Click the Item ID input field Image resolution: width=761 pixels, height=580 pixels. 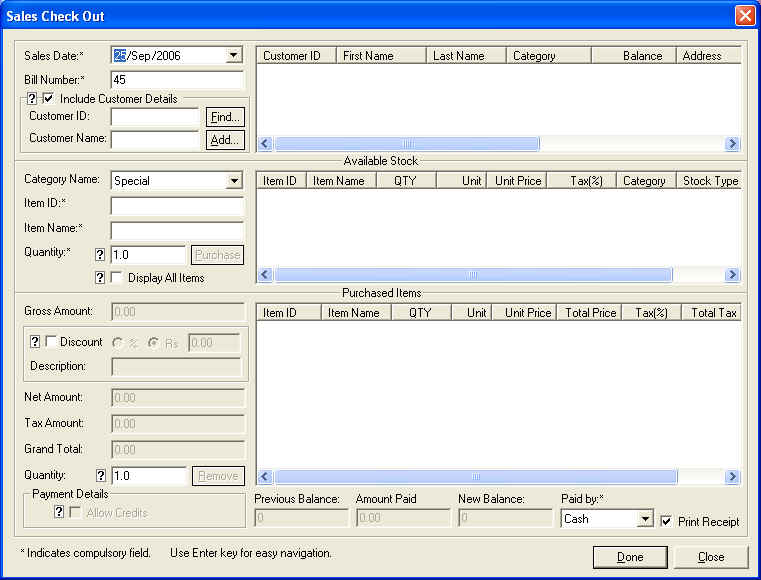coord(177,206)
